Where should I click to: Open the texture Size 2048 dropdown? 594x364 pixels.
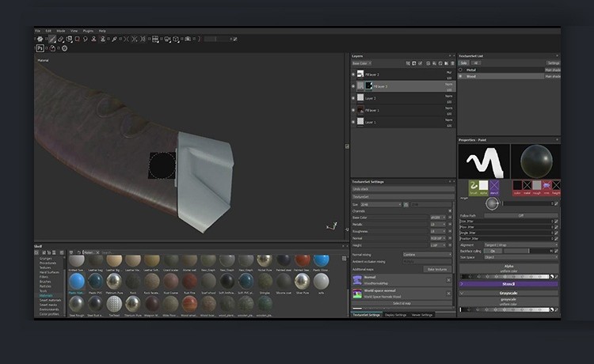click(381, 204)
